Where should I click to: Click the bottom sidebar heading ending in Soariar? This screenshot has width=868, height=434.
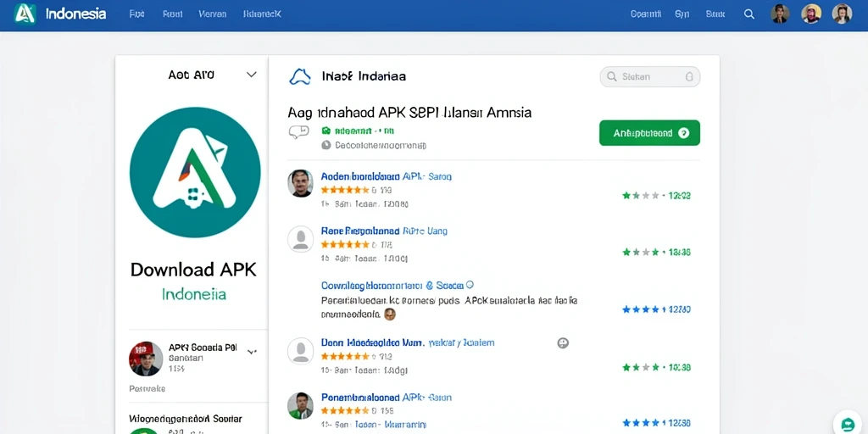186,419
